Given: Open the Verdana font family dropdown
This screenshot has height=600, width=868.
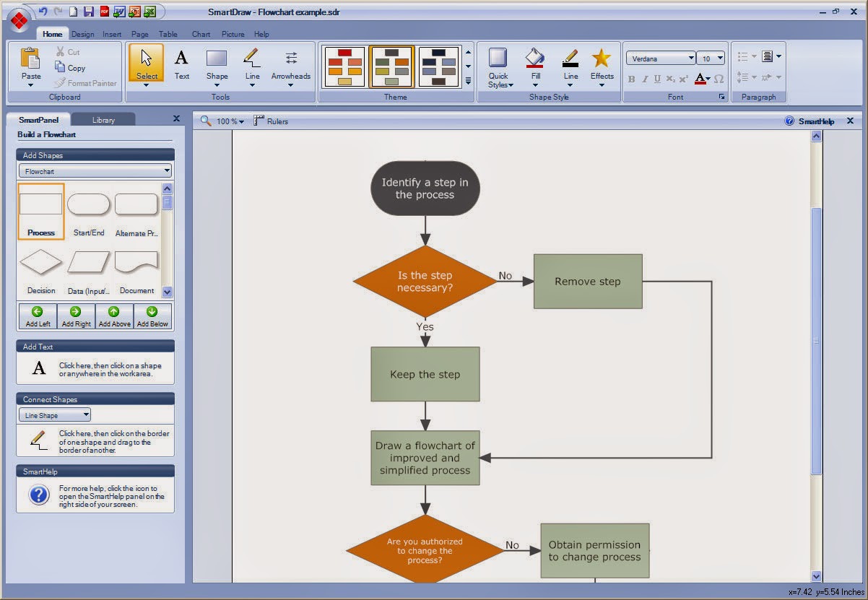Looking at the screenshot, I should (691, 58).
